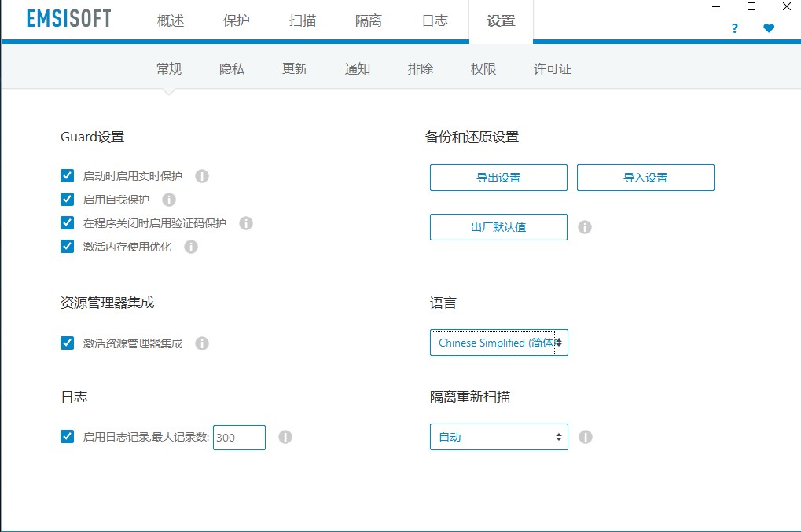Click info icon next to 出厂默认值 button
This screenshot has width=801, height=532.
585,227
